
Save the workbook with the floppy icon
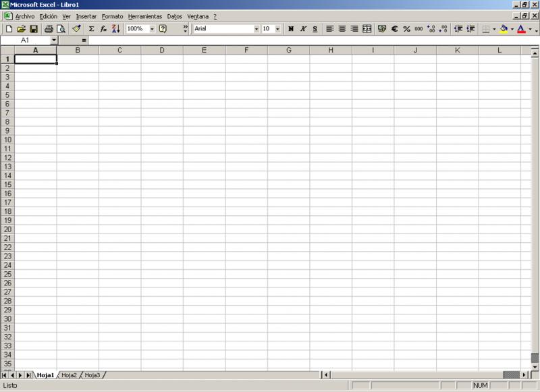[x=33, y=29]
